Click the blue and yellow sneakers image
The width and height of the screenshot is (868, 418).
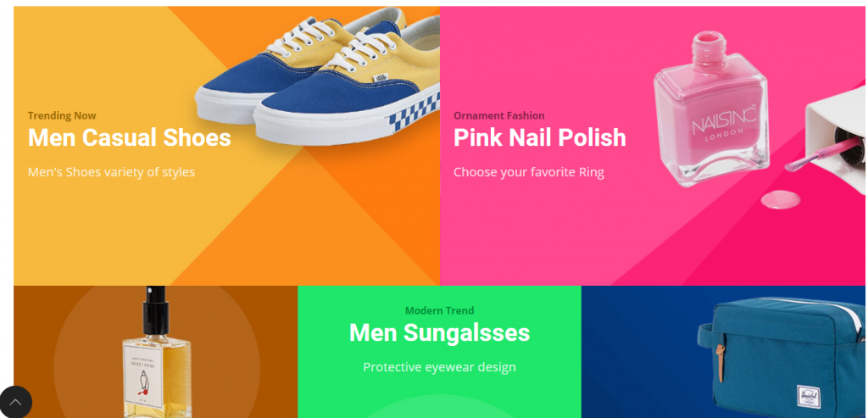pos(318,75)
